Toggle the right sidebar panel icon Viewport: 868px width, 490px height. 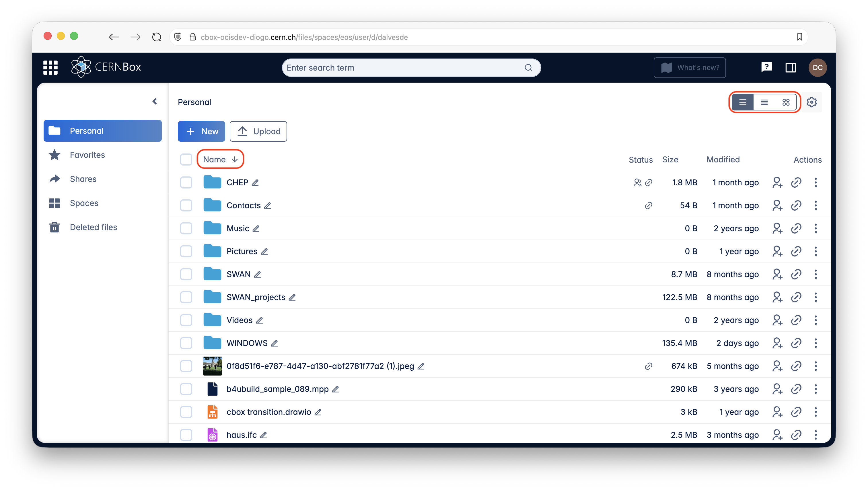tap(791, 67)
